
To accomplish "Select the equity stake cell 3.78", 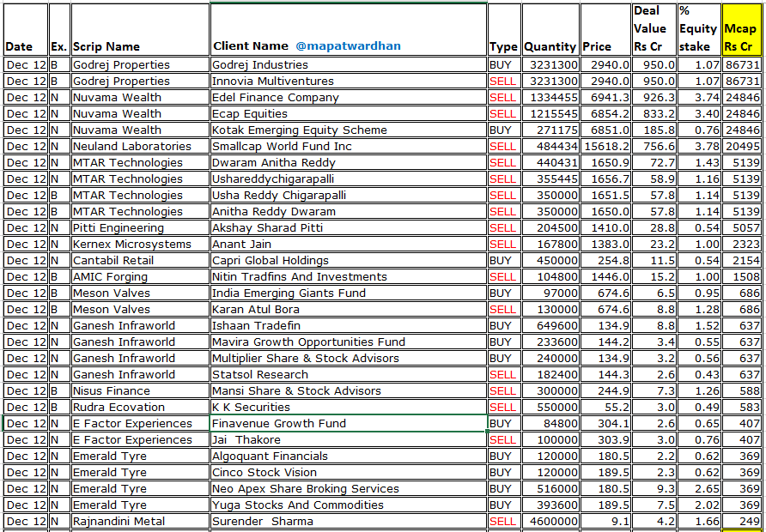I will pyautogui.click(x=699, y=147).
